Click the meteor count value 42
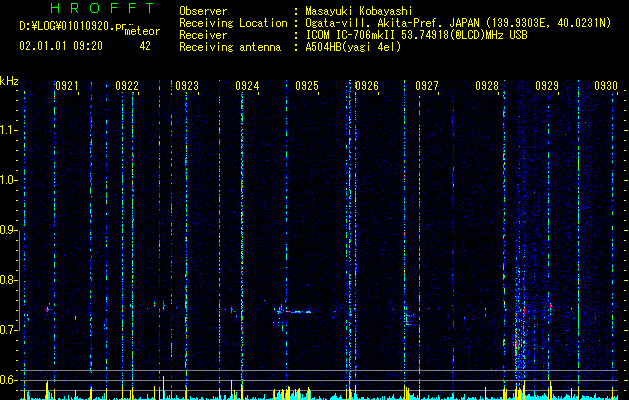The width and height of the screenshot is (629, 400). [145, 46]
